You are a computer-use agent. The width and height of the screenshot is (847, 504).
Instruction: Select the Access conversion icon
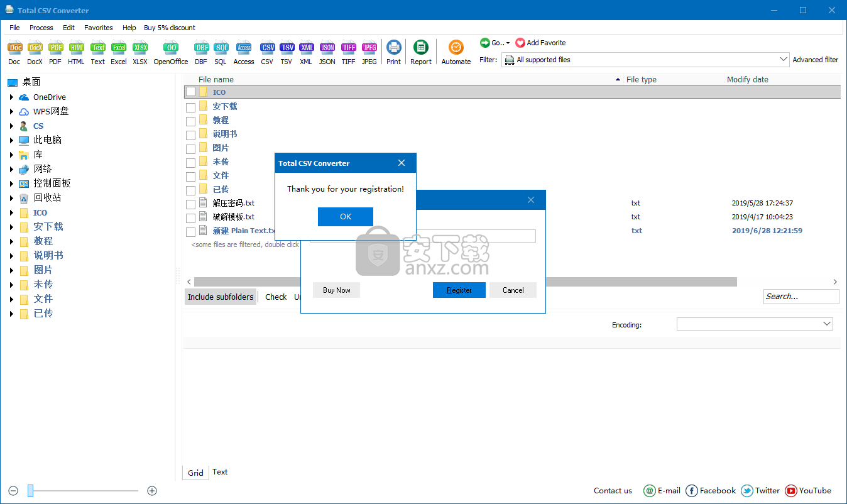tap(244, 48)
